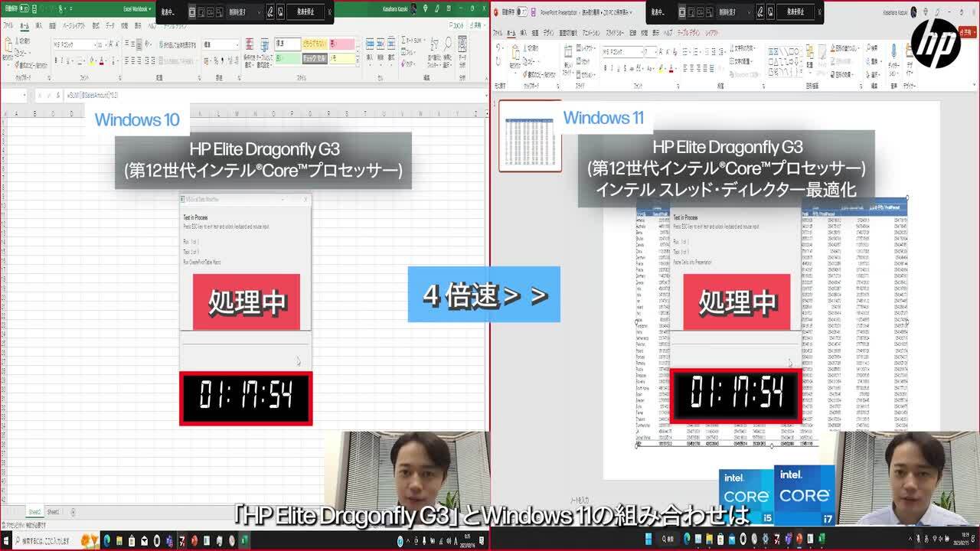The width and height of the screenshot is (980, 551).
Task: Open Shape Outline dropdown in PowerPoint
Action: click(x=844, y=61)
